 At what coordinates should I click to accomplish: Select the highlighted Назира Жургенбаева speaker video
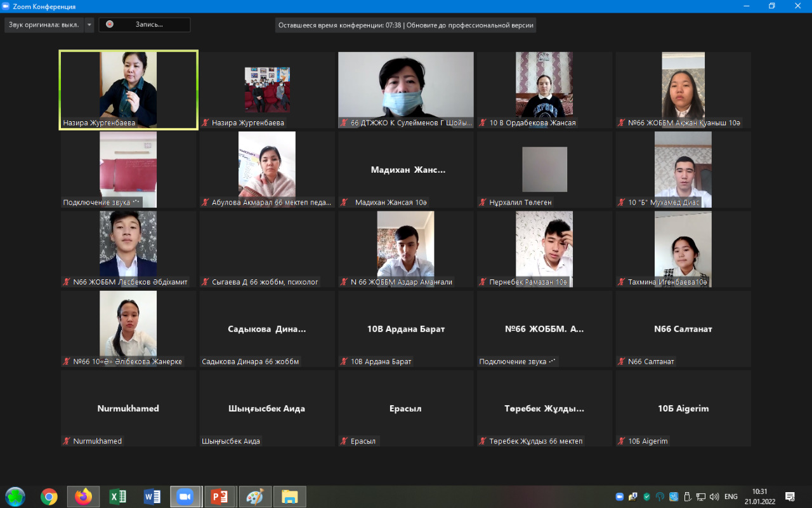tap(128, 90)
